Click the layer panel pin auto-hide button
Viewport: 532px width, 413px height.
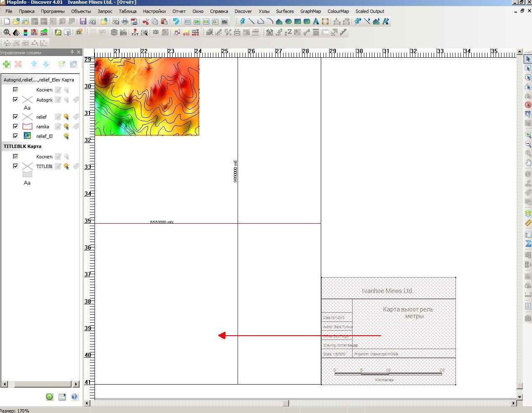tap(72, 52)
